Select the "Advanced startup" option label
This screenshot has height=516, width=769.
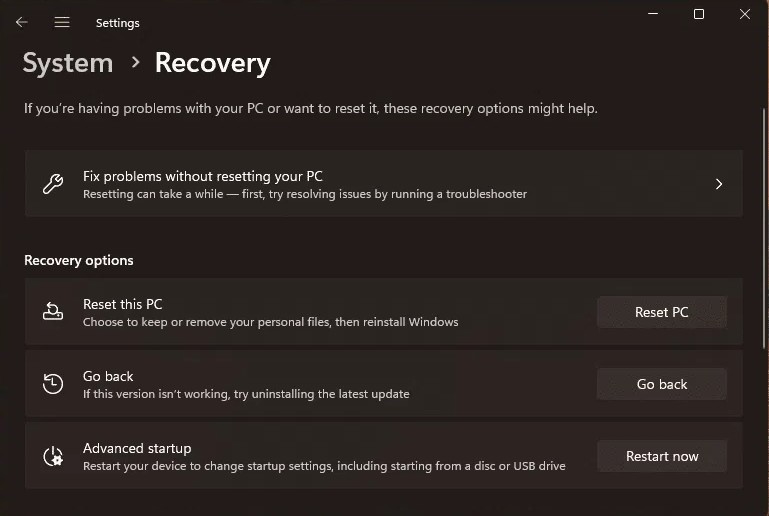137,448
